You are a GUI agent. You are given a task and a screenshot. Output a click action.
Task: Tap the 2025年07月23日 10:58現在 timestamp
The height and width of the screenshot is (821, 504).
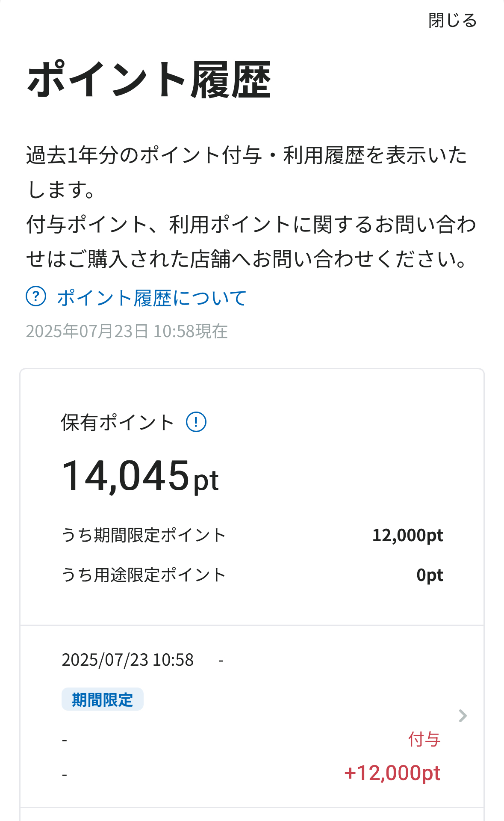point(127,331)
